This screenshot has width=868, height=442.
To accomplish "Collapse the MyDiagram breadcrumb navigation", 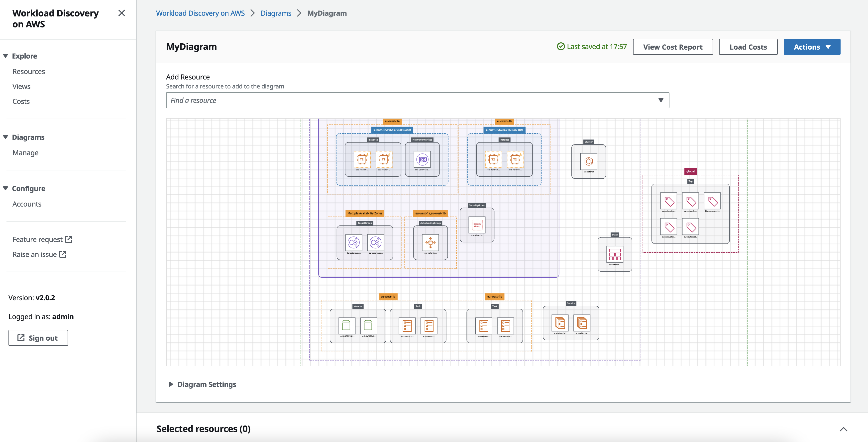I will [327, 12].
